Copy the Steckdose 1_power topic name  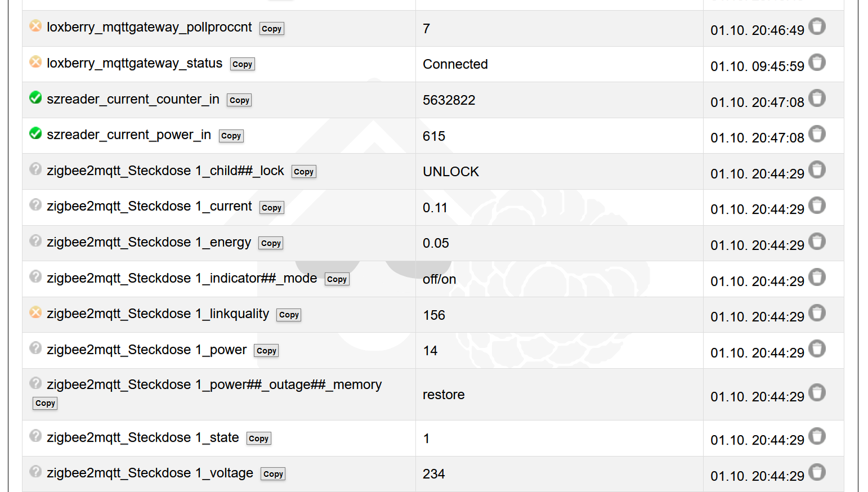click(266, 351)
